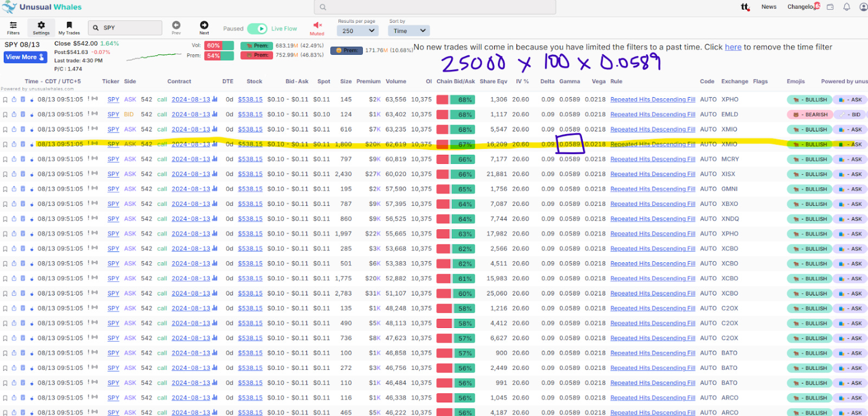Open notifications bell
This screenshot has width=868, height=416.
(846, 7)
